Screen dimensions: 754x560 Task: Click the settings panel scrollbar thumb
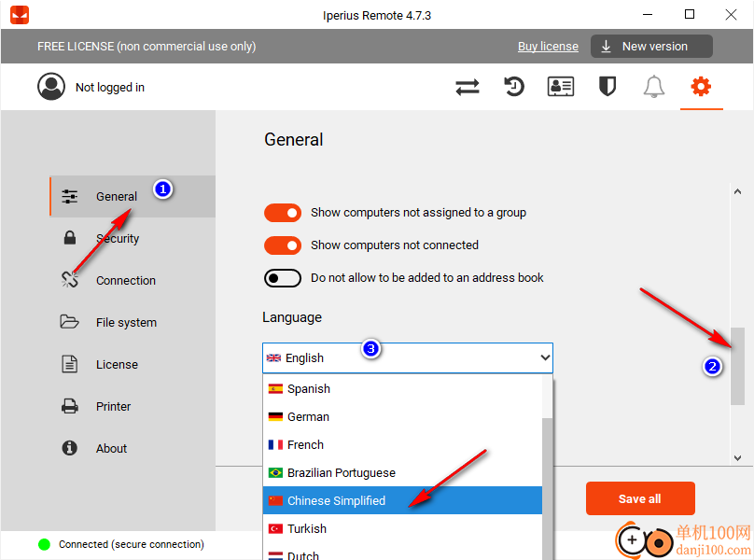[x=737, y=366]
